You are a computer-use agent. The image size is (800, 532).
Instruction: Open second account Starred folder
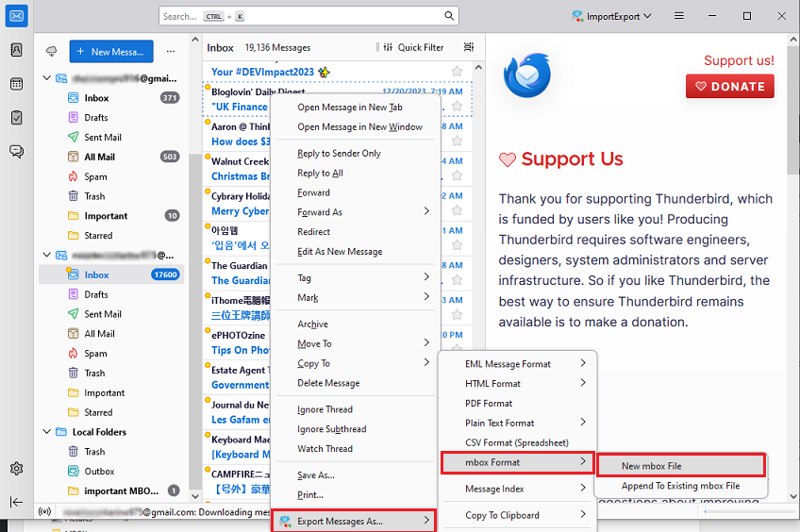point(110,412)
